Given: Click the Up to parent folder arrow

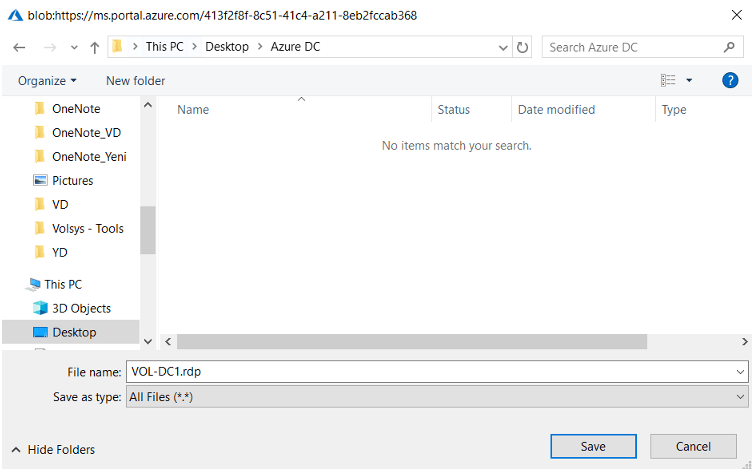Looking at the screenshot, I should (x=94, y=47).
